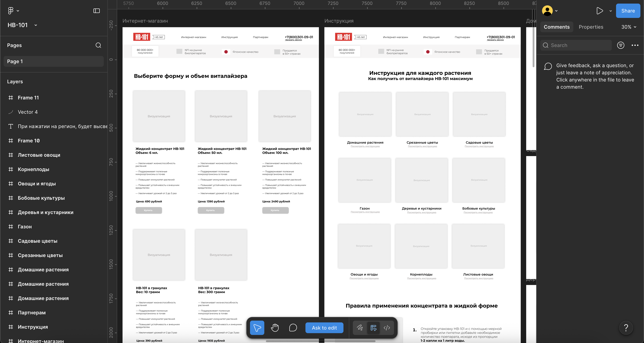Screen dimensions: 644x343
Task: Select the Move cursor tool
Action: 257,328
